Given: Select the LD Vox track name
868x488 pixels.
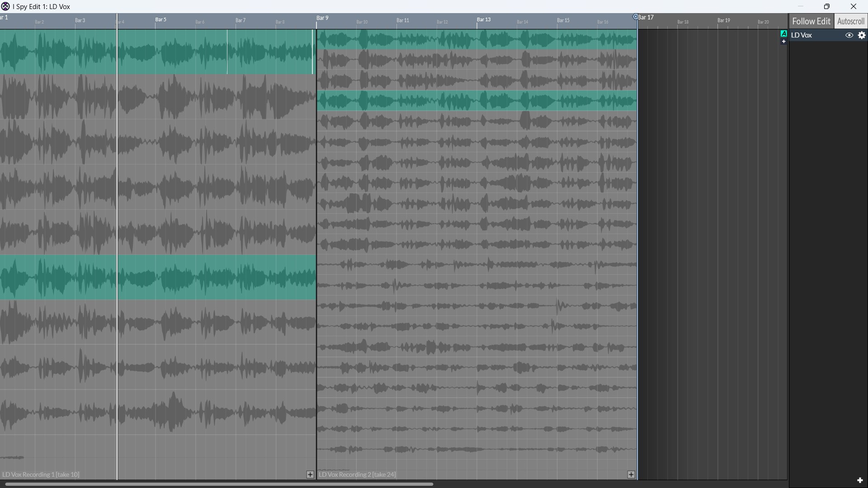Looking at the screenshot, I should [x=802, y=35].
